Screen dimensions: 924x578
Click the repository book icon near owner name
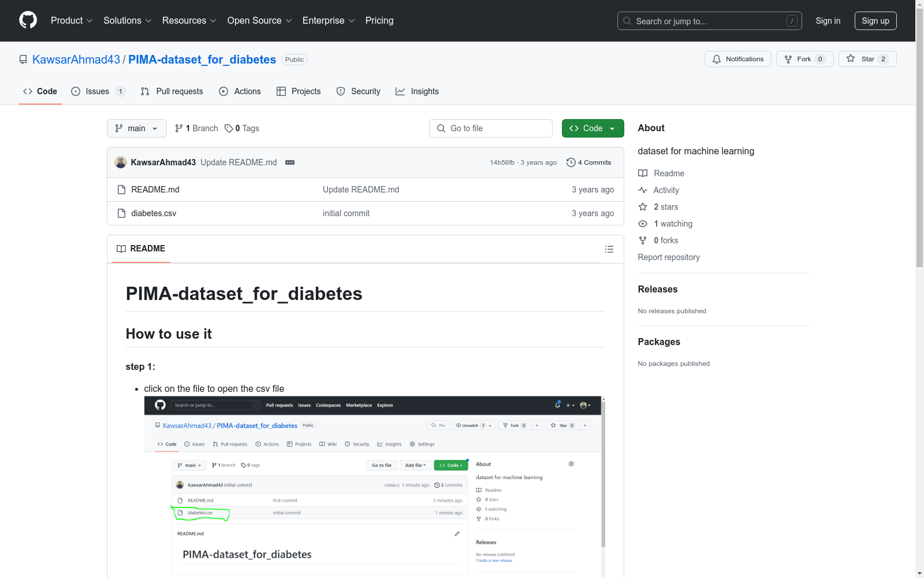point(23,60)
